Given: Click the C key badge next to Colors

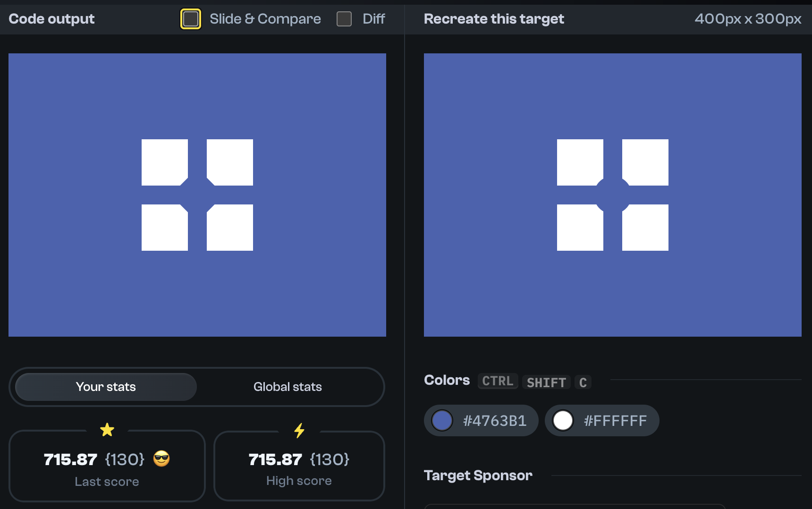Looking at the screenshot, I should [583, 382].
